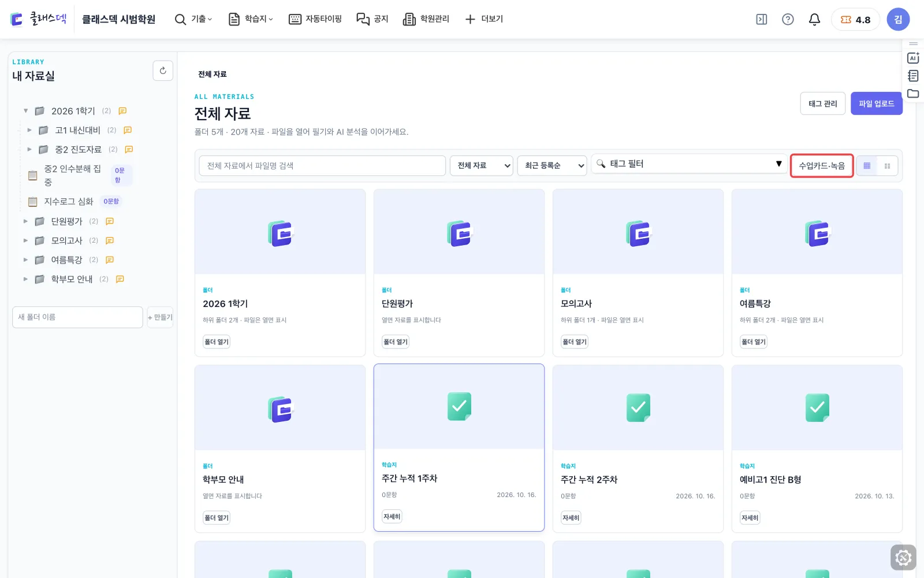Click the refresh library icon

[163, 71]
